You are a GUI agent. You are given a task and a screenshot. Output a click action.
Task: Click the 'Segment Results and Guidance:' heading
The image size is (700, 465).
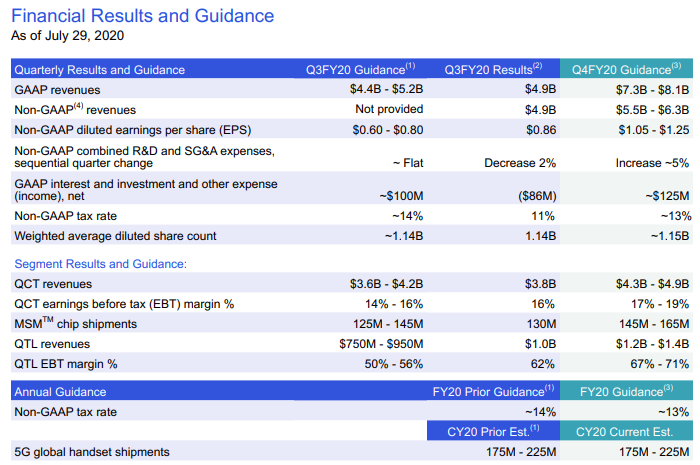coord(100,264)
